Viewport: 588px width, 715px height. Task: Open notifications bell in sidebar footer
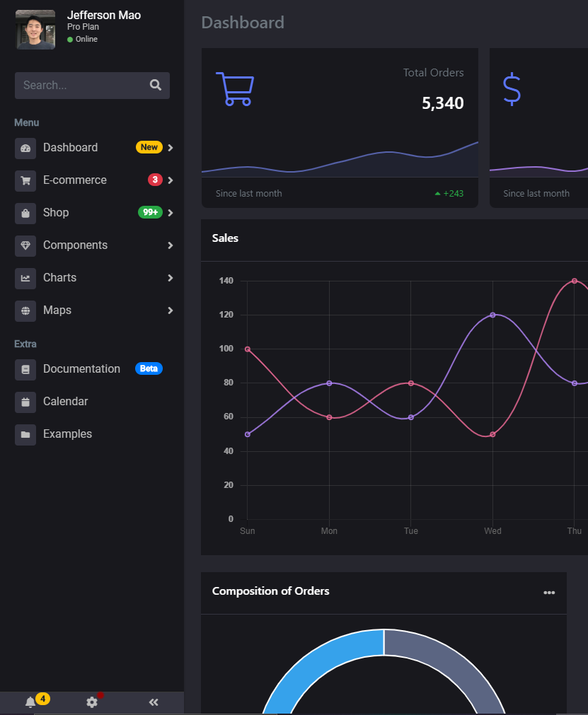click(x=30, y=702)
